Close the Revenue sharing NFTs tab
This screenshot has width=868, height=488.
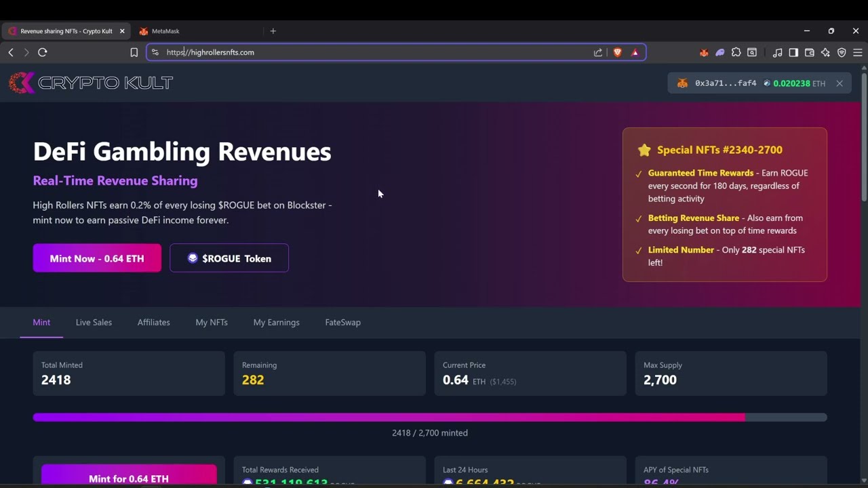(x=122, y=31)
